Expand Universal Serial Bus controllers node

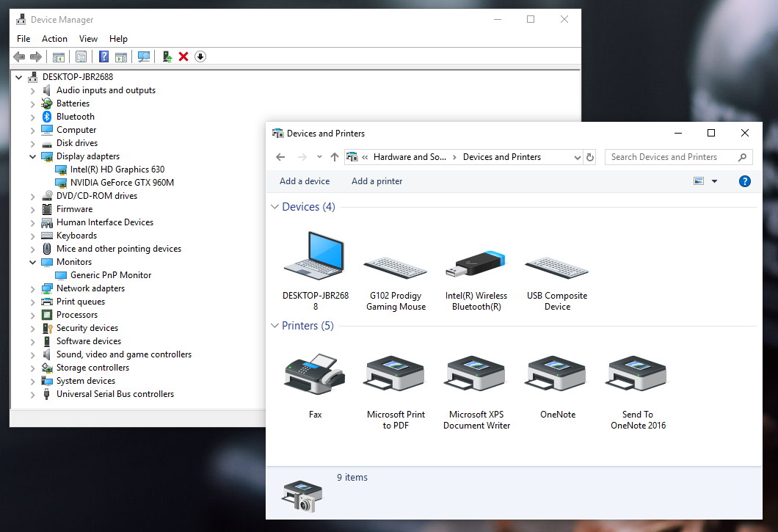tap(33, 395)
